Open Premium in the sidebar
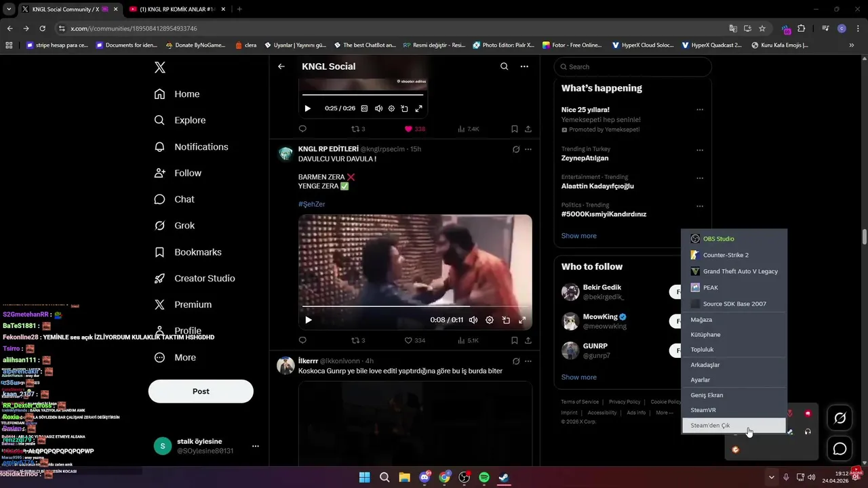The image size is (868, 488). [183, 305]
